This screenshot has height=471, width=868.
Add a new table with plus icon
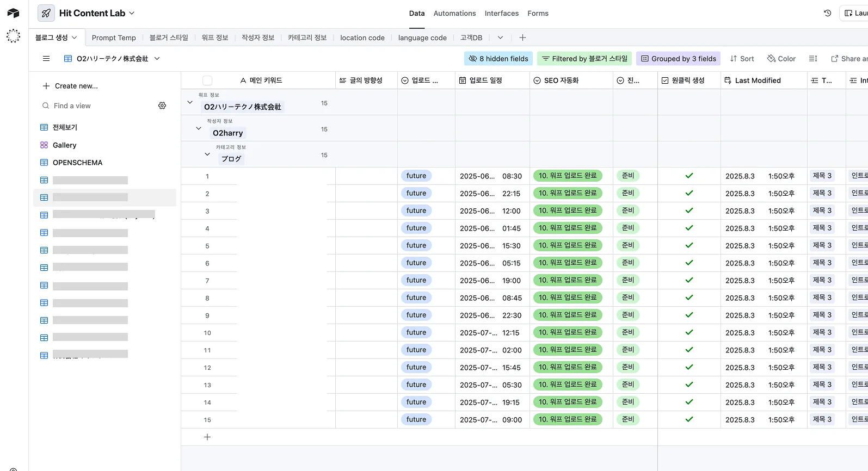(x=522, y=38)
